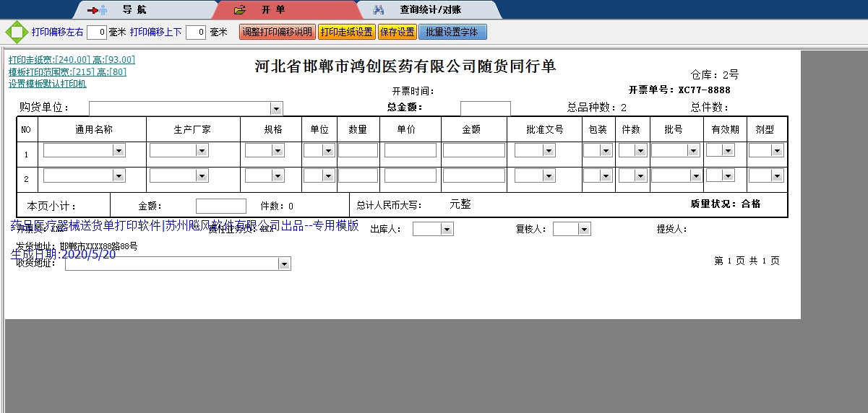Viewport: 868px width, 413px height.
Task: Expand row 1 通用名称 dropdown
Action: (119, 150)
